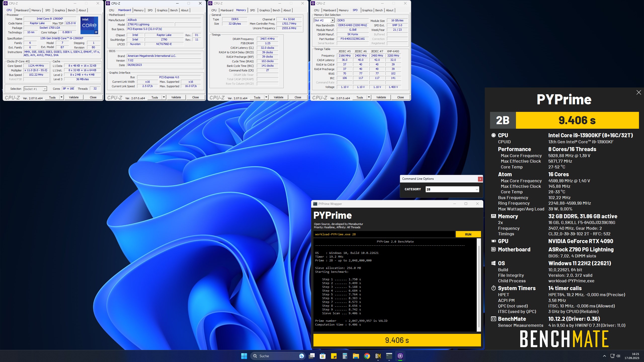
Task: Click the title icon of the CPU-Z SPD window
Action: 313,3
